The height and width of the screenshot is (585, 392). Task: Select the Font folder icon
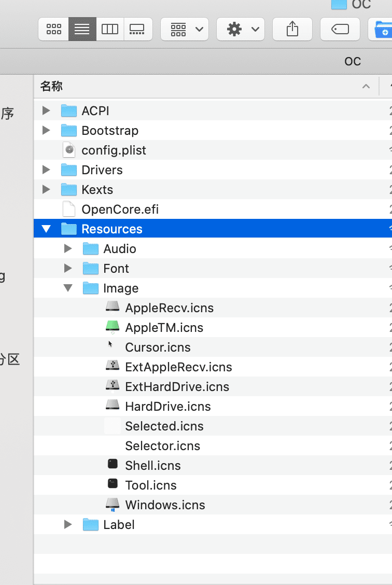(x=91, y=268)
